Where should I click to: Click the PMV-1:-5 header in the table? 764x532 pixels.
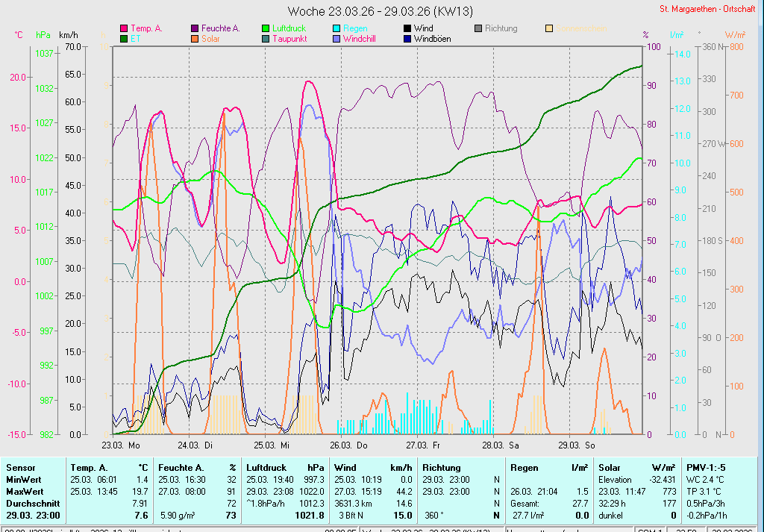(706, 467)
